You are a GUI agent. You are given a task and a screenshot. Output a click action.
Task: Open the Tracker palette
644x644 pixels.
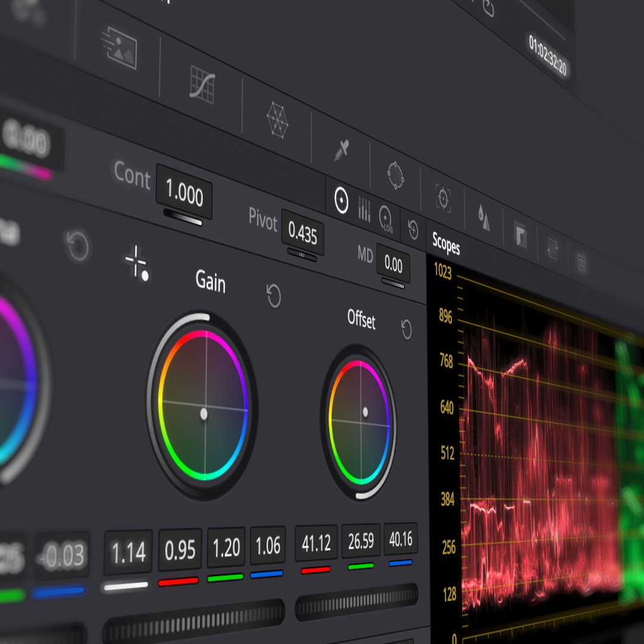click(443, 199)
